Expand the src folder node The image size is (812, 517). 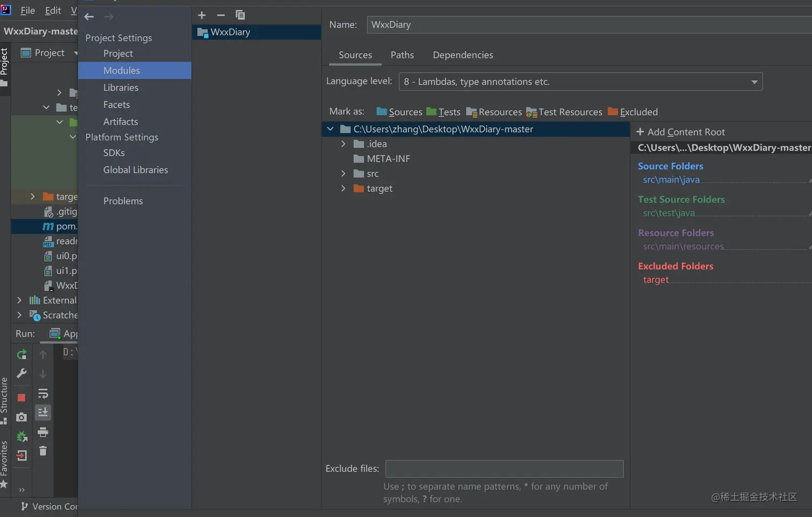tap(343, 174)
